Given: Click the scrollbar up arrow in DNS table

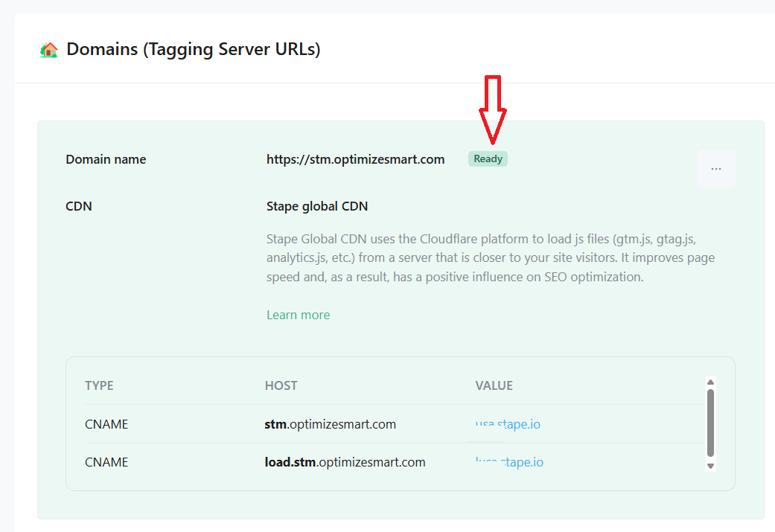Looking at the screenshot, I should point(710,382).
